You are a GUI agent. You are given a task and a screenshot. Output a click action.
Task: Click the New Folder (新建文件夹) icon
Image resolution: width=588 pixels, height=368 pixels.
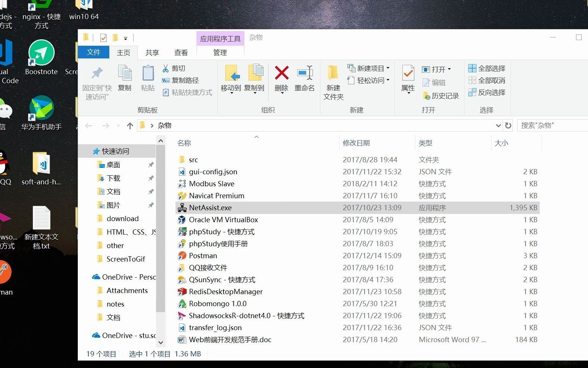coord(333,73)
